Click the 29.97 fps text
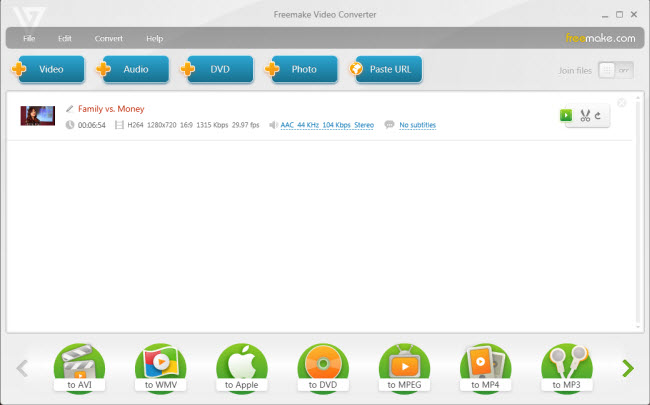This screenshot has height=405, width=650. click(245, 125)
